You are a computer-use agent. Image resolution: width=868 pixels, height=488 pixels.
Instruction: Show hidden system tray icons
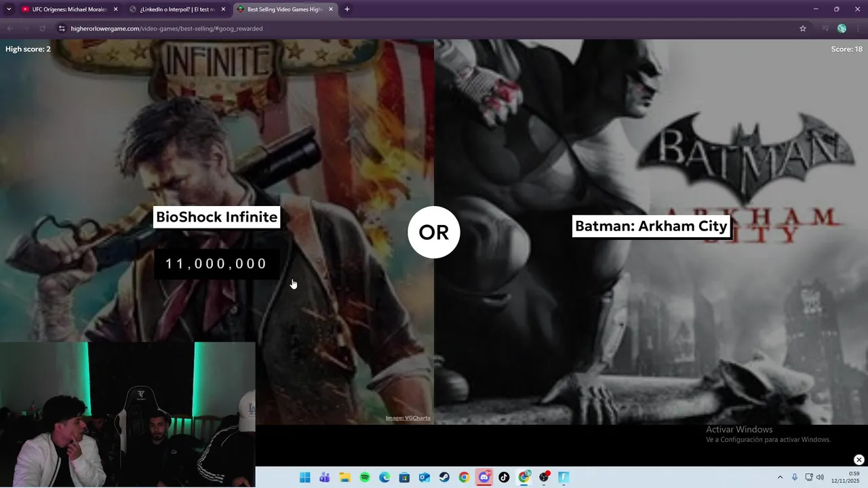tap(780, 477)
